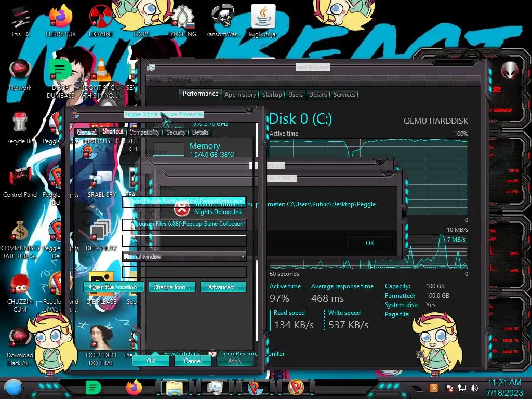Open the Details tab in Properties
Screen dimensions: 532x399
pyautogui.click(x=200, y=132)
